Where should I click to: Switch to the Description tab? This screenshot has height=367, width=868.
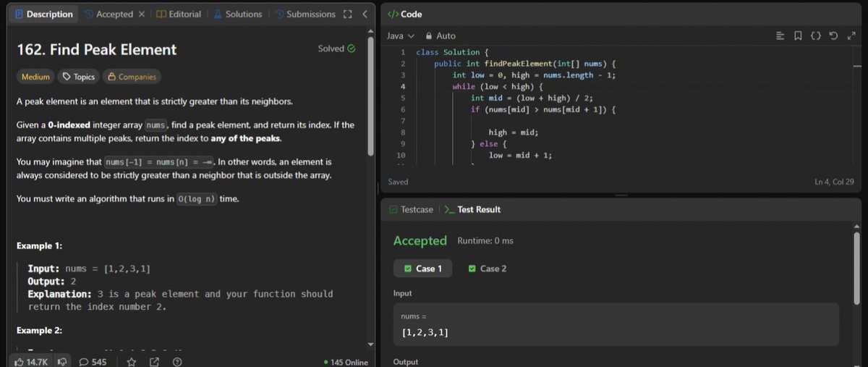point(44,14)
